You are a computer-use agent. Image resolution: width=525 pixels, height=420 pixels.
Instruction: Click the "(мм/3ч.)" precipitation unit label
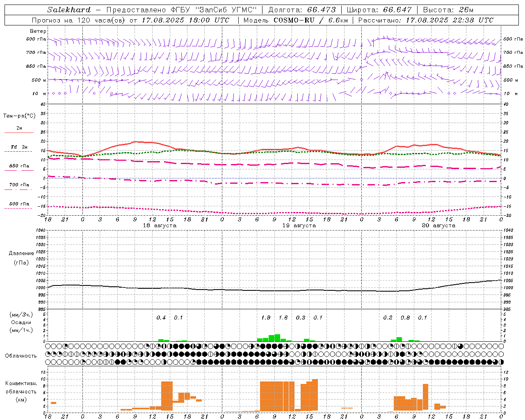coord(21,315)
